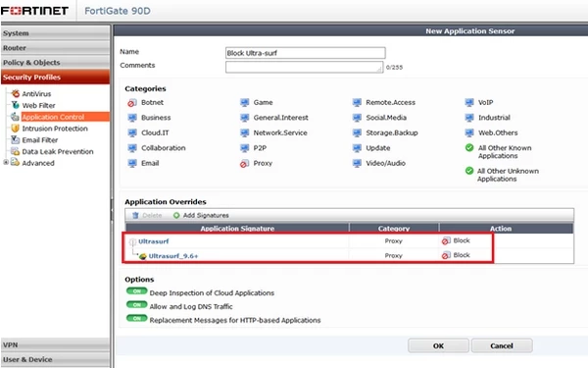The width and height of the screenshot is (588, 368).
Task: Toggle Allow and Log DNS Traffic switch
Action: (137, 304)
